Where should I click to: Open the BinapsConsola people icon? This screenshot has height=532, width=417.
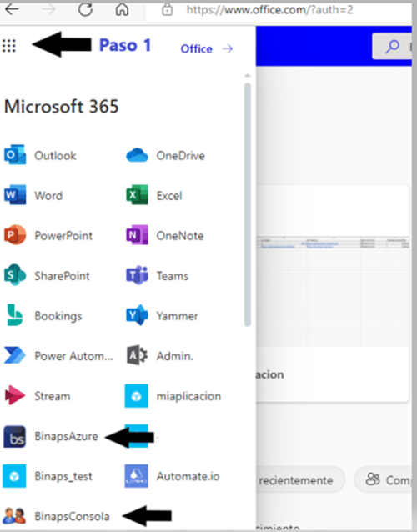coord(14,516)
